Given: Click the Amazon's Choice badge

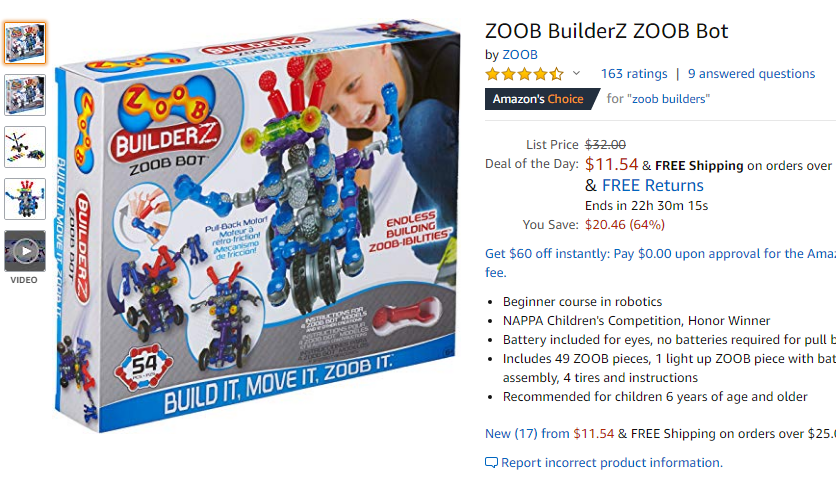Looking at the screenshot, I should [542, 99].
